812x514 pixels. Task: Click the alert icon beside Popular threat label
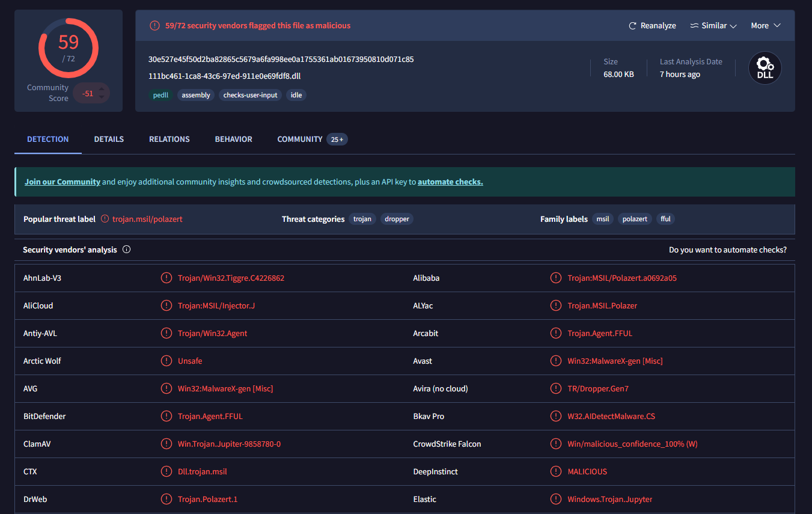click(105, 219)
